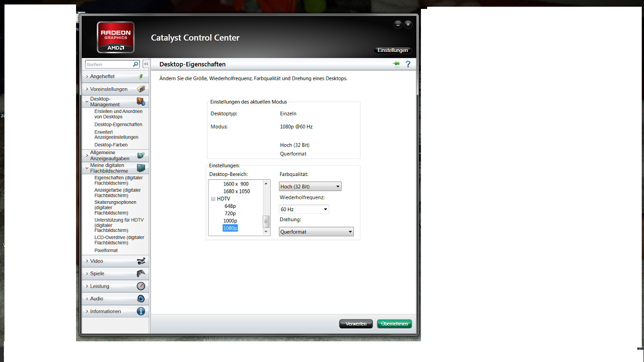644x362 pixels.
Task: Open the Farbqualität dropdown
Action: point(310,187)
